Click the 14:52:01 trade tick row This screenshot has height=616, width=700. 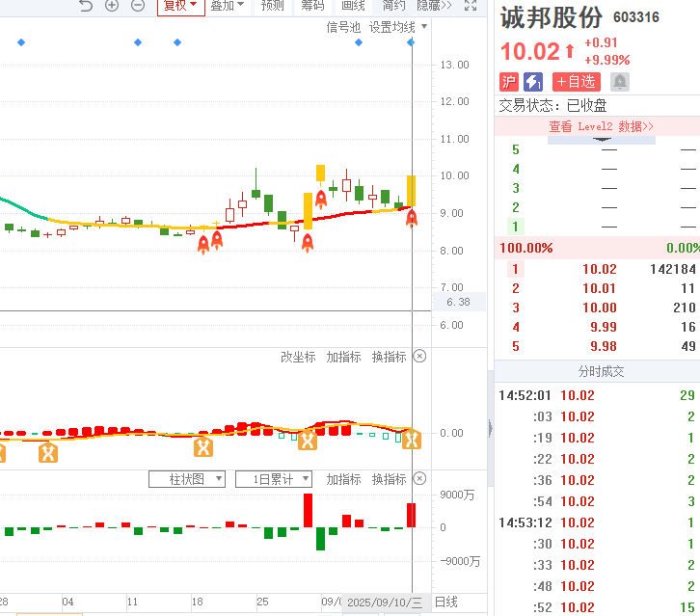598,395
